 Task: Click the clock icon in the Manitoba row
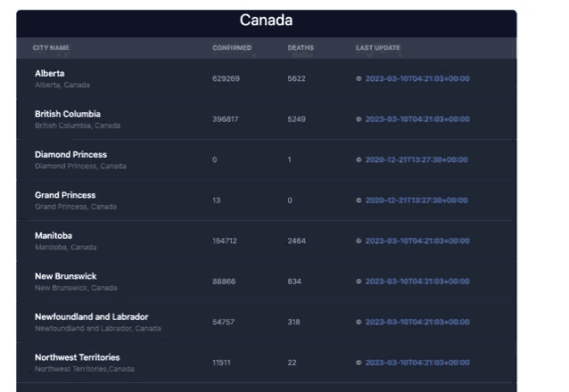tap(359, 241)
